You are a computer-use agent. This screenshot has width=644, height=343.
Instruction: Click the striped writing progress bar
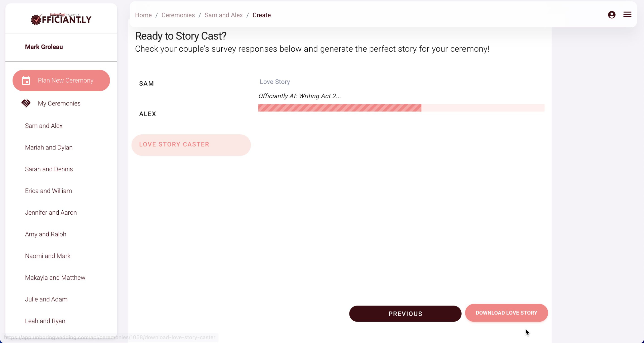point(340,108)
